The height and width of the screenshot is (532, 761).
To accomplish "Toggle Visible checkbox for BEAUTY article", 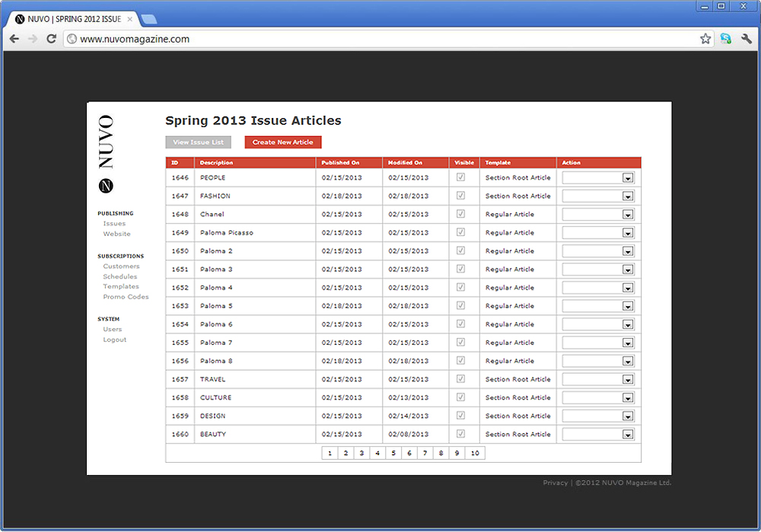I will coord(460,434).
